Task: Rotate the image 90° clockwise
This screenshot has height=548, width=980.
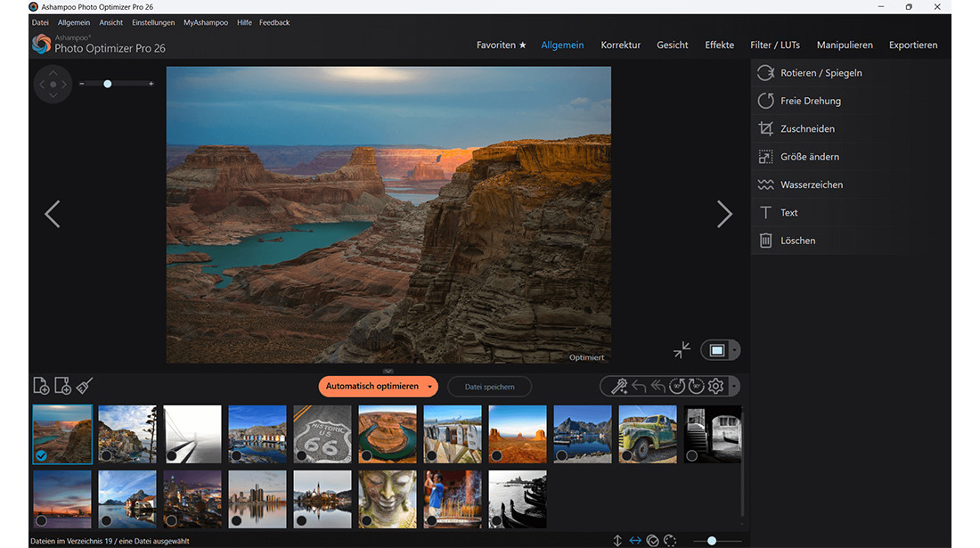Action: coord(697,386)
